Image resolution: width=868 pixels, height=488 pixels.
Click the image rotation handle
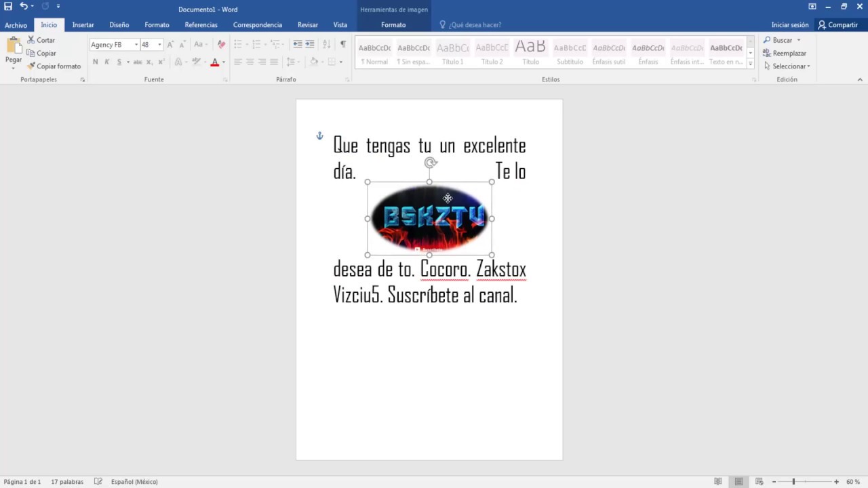tap(430, 163)
